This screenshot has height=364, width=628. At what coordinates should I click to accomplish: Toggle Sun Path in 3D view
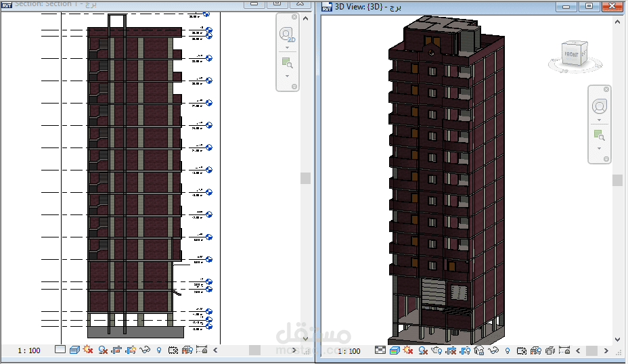point(408,350)
